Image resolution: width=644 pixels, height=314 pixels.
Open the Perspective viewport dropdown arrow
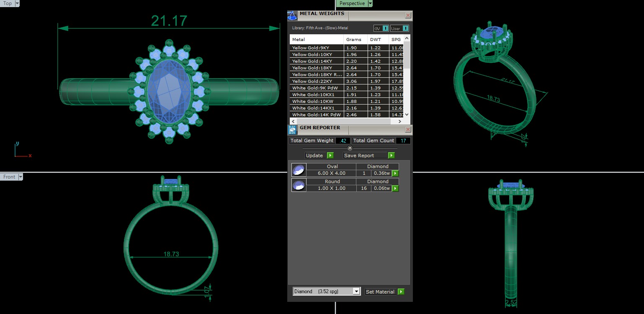point(370,3)
